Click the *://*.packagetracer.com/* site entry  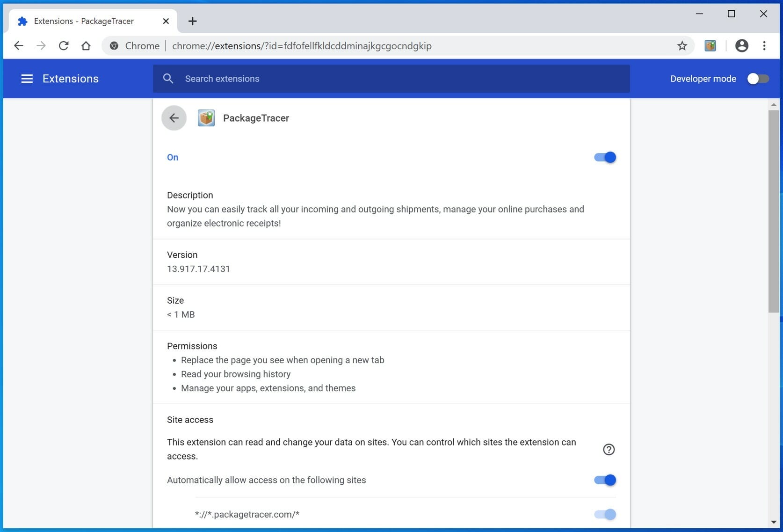[247, 515]
